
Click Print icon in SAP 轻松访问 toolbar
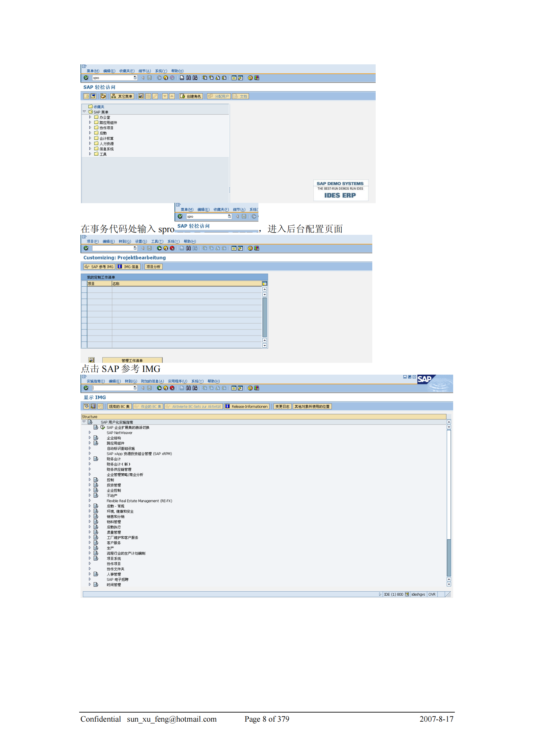(x=182, y=78)
